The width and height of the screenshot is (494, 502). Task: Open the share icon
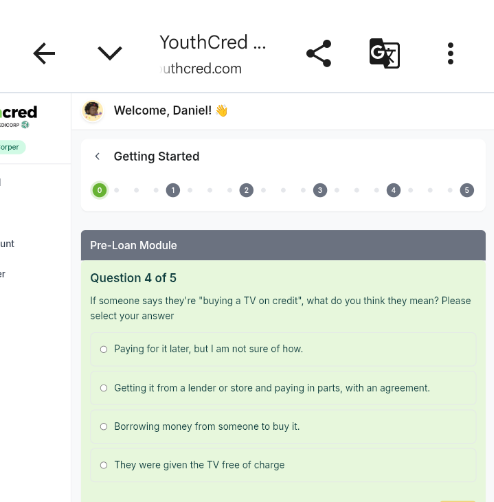coord(319,53)
